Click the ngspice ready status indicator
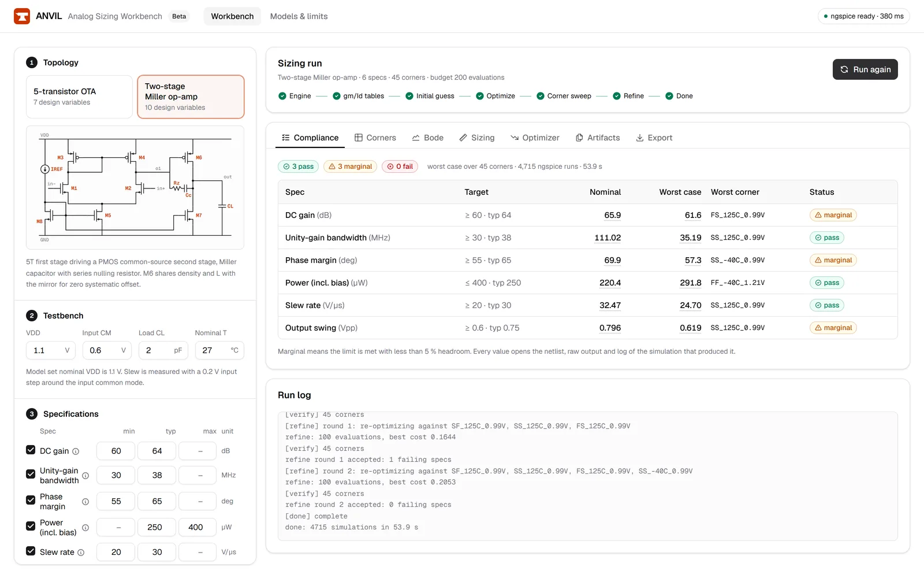This screenshot has height=578, width=924. (863, 16)
